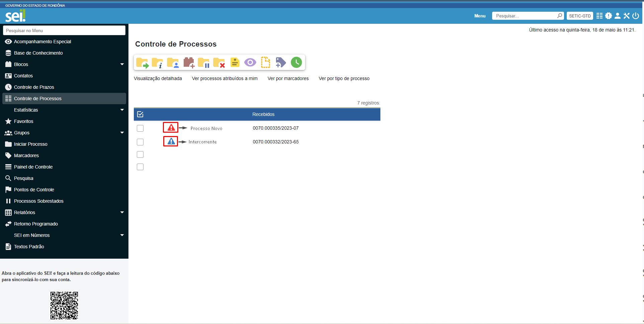Click the tag with plus marker icon
Screen dimensions: 644x324
(x=281, y=62)
